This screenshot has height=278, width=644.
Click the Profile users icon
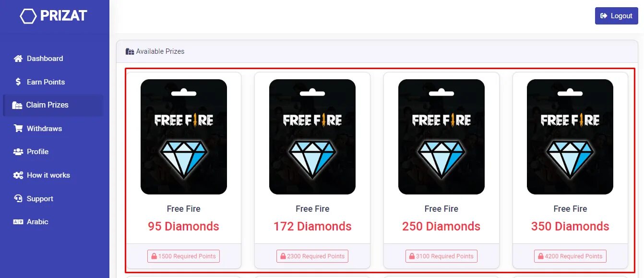pos(18,152)
